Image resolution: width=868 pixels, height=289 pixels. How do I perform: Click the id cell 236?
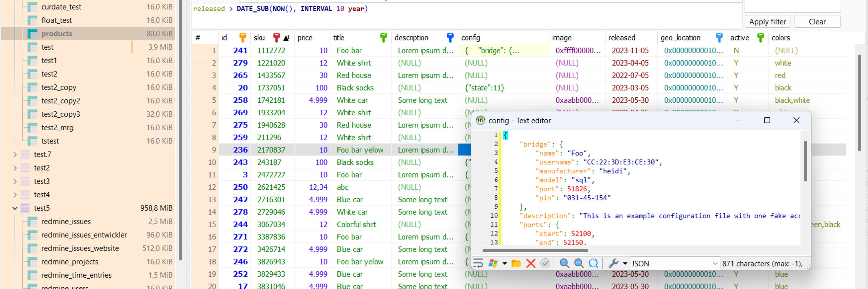click(235, 150)
